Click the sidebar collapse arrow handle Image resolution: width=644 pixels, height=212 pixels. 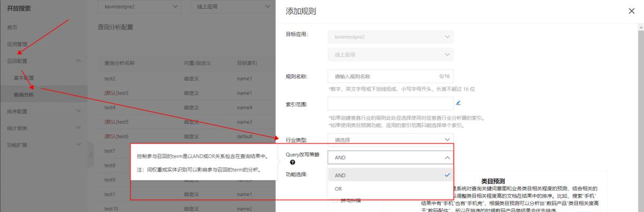[90, 155]
